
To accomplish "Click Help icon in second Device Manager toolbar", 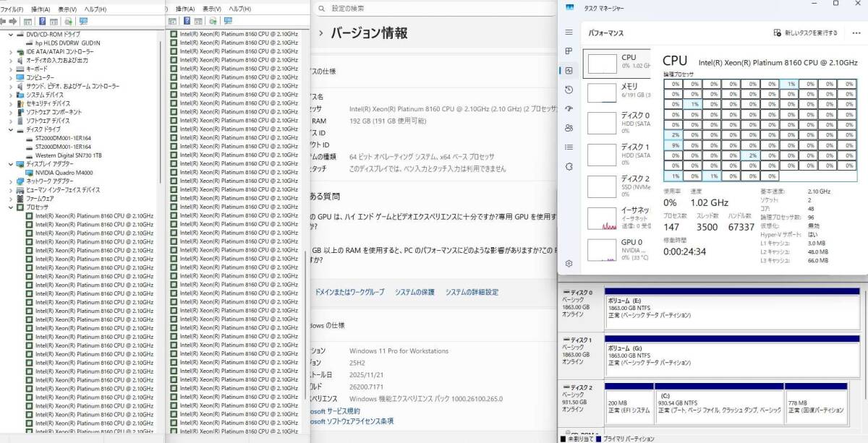I will (x=186, y=22).
